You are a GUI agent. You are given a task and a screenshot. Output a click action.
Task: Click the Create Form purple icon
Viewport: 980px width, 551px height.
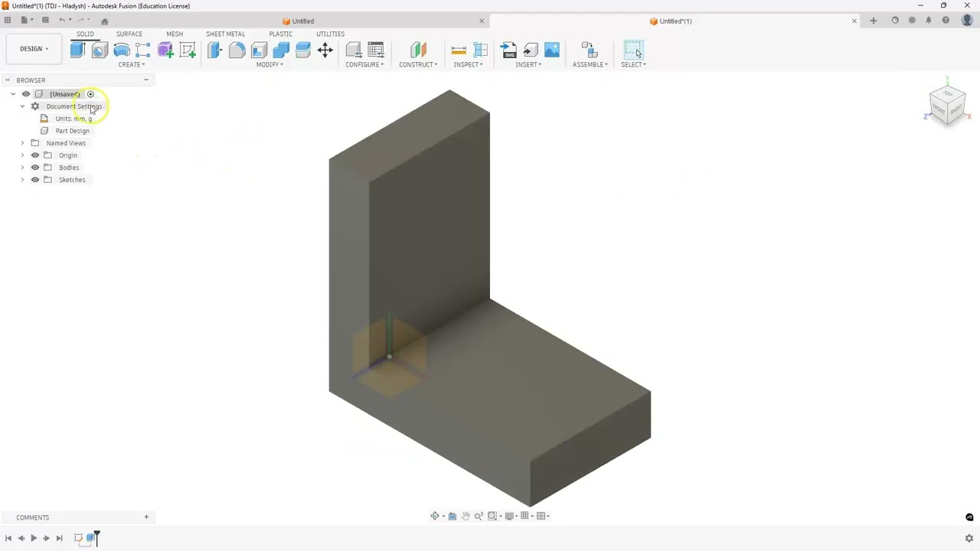165,51
